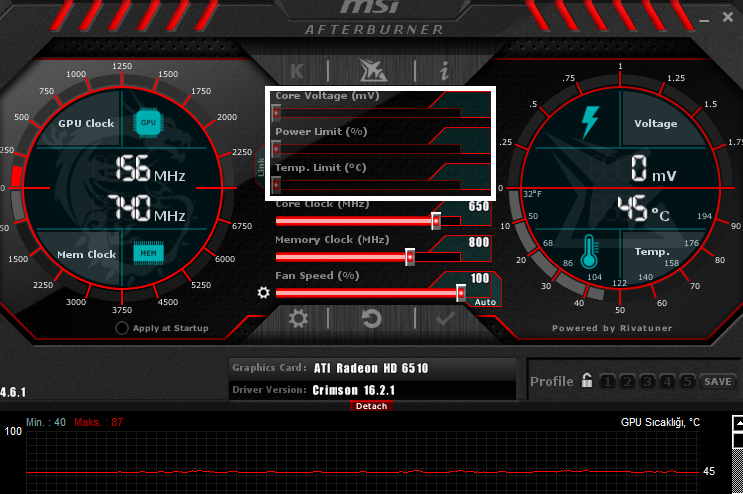Screen dimensions: 743x494
Task: Open fan curve gear beside Fan Speed
Action: pos(263,293)
